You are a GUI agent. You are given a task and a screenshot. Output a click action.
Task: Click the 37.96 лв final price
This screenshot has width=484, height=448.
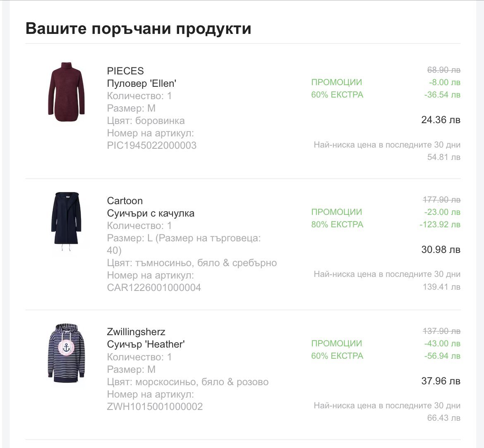click(x=441, y=381)
